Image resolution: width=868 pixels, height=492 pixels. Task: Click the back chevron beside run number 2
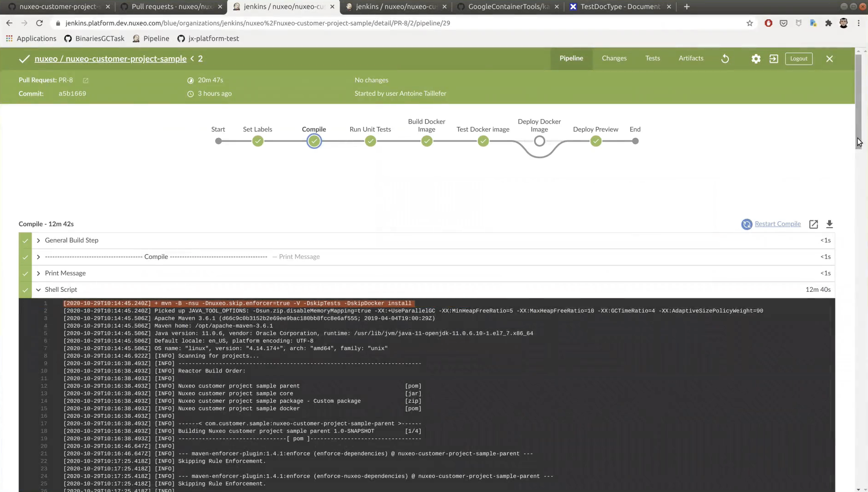192,59
